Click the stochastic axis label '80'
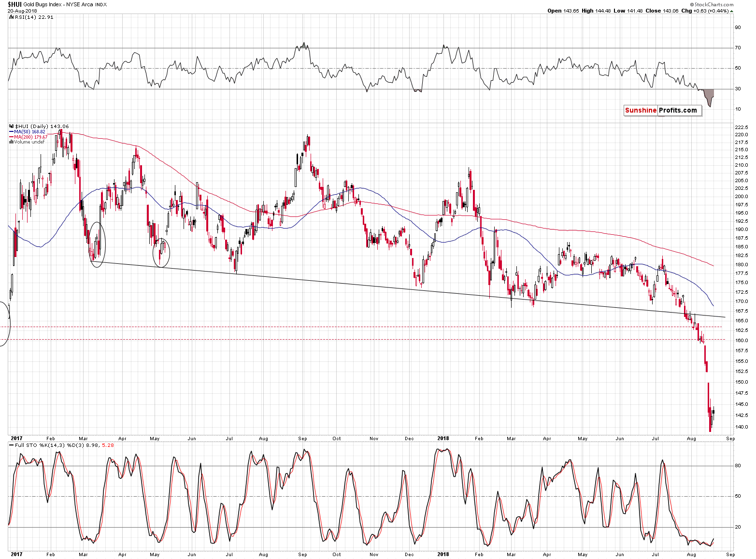The width and height of the screenshot is (756, 559). click(738, 466)
